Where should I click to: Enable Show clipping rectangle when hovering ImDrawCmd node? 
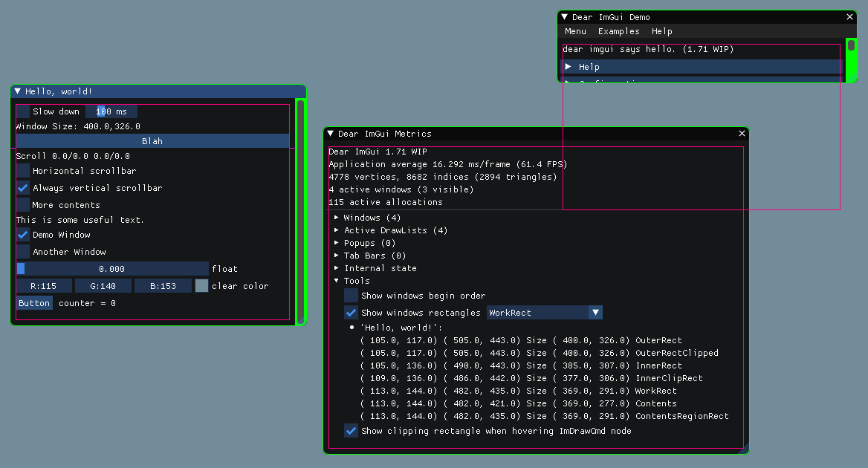point(351,431)
